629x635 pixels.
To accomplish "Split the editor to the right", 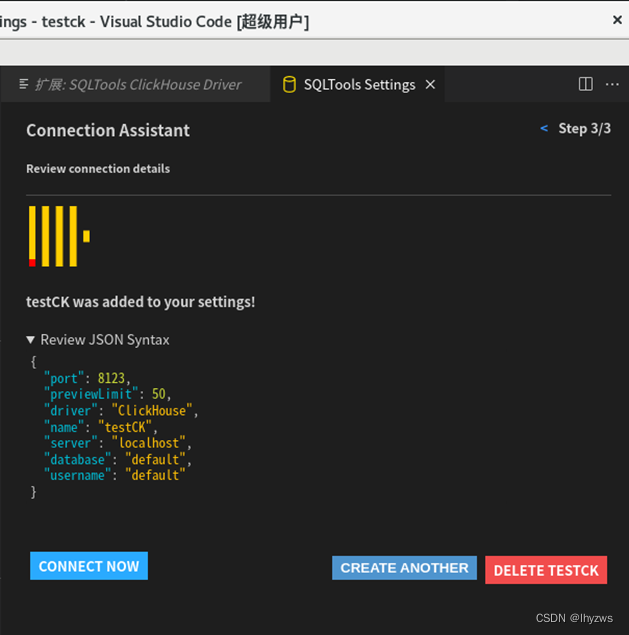I will pyautogui.click(x=586, y=84).
